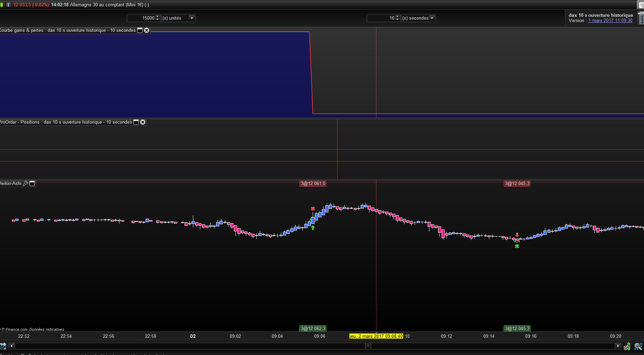This screenshot has height=355, width=644.
Task: Click the dax 10 s ouverture historique title
Action: tap(601, 15)
